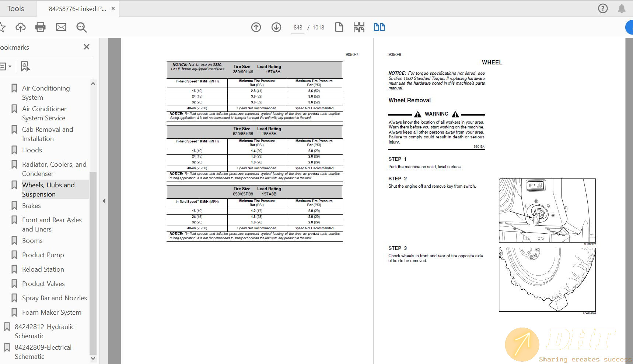This screenshot has width=633, height=364.
Task: Open Radiator, Coolers, and Condenser bookmark
Action: (x=54, y=169)
